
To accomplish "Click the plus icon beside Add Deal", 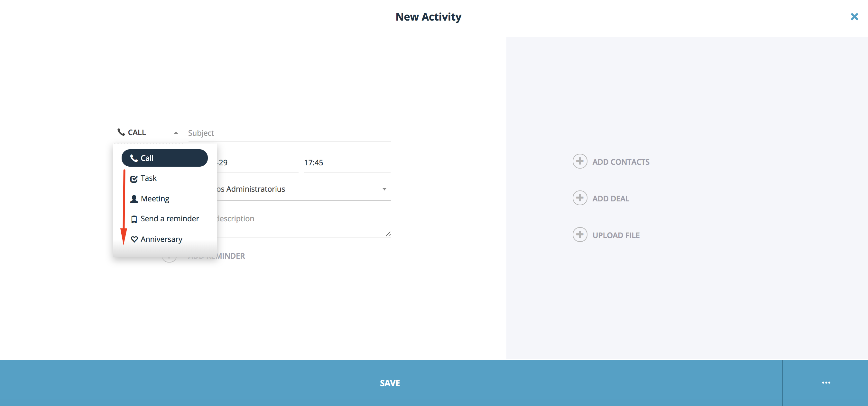I will pyautogui.click(x=579, y=198).
